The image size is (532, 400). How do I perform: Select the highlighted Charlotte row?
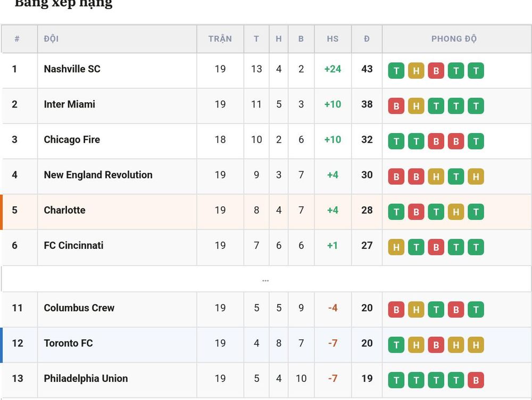click(x=266, y=212)
